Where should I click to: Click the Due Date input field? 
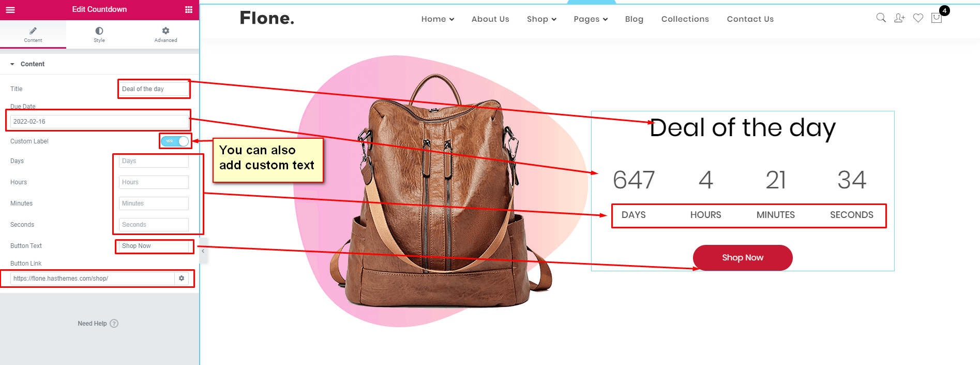(x=99, y=122)
